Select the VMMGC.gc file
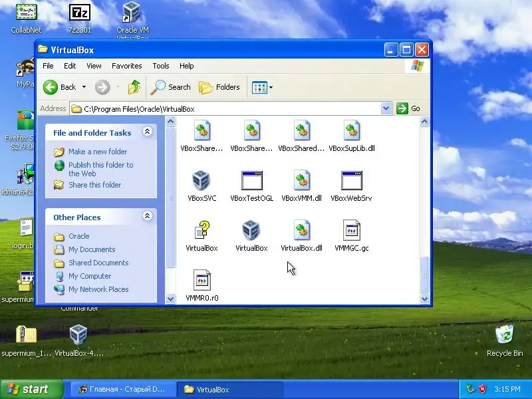Viewport: 532px width, 399px height. coord(351,237)
